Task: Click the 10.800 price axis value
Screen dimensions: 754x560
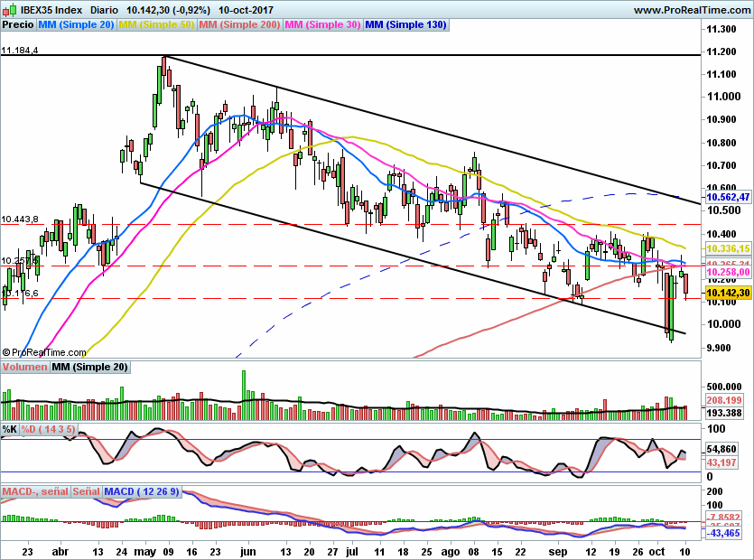Action: pyautogui.click(x=721, y=143)
